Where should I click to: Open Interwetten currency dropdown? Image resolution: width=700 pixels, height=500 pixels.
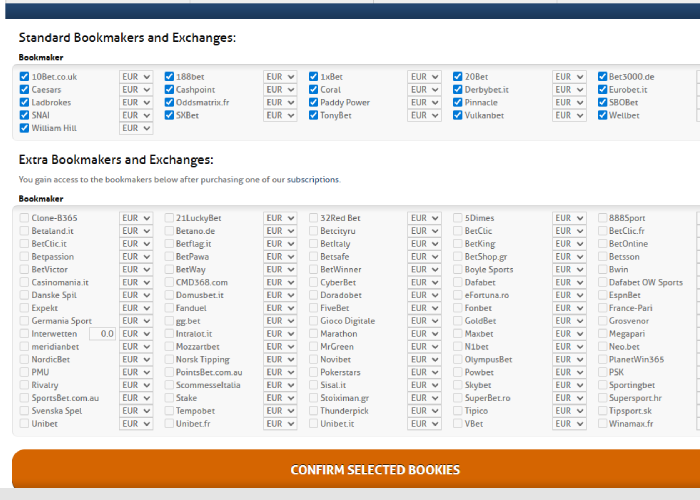click(136, 333)
